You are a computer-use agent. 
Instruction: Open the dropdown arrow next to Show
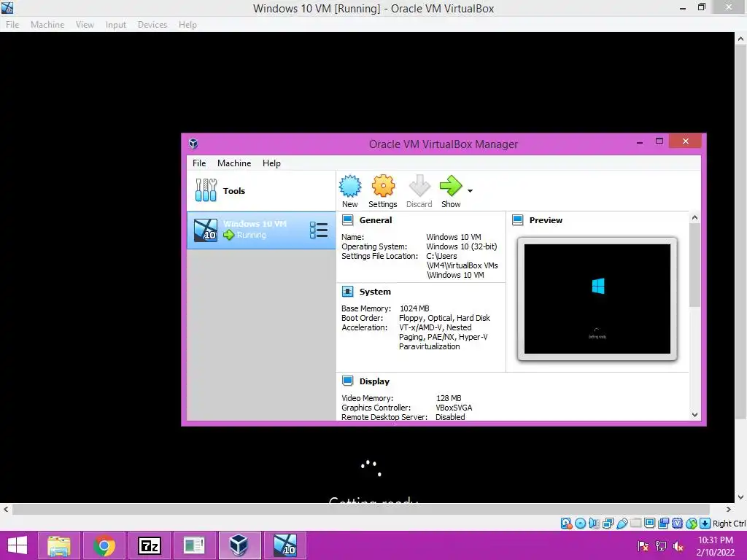click(471, 191)
